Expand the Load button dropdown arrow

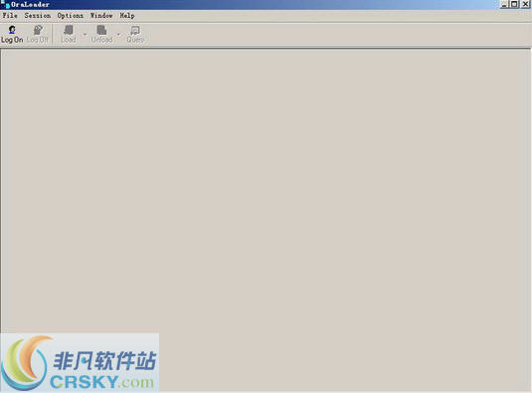(85, 34)
